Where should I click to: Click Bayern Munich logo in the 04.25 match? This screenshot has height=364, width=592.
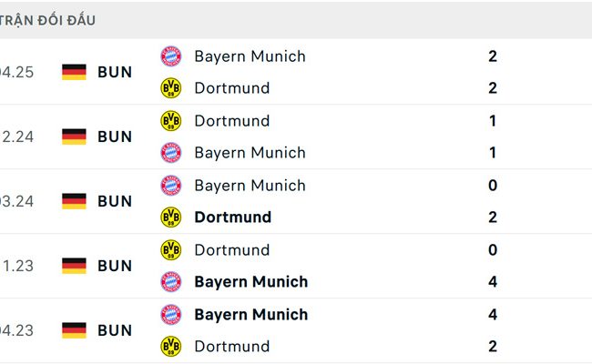point(170,56)
